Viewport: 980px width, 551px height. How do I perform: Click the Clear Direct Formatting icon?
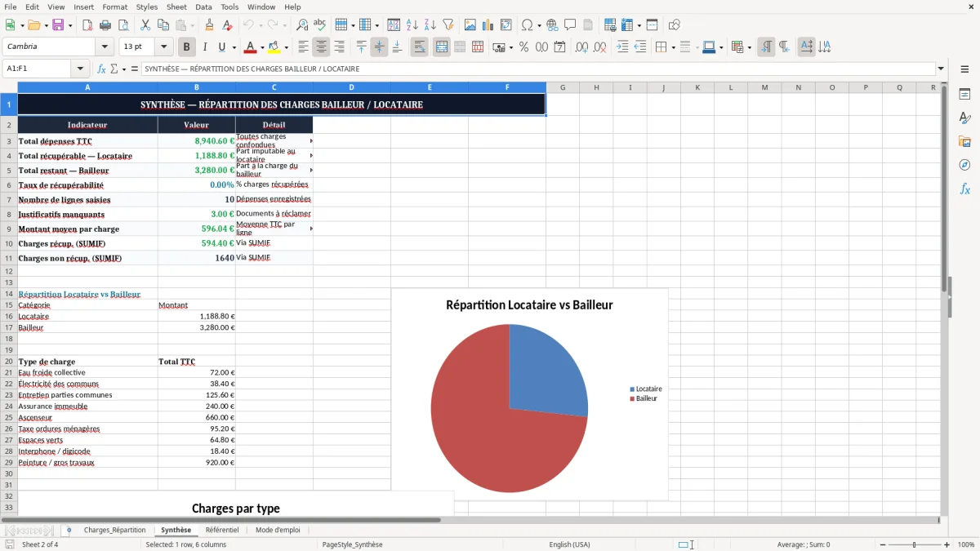coord(227,25)
